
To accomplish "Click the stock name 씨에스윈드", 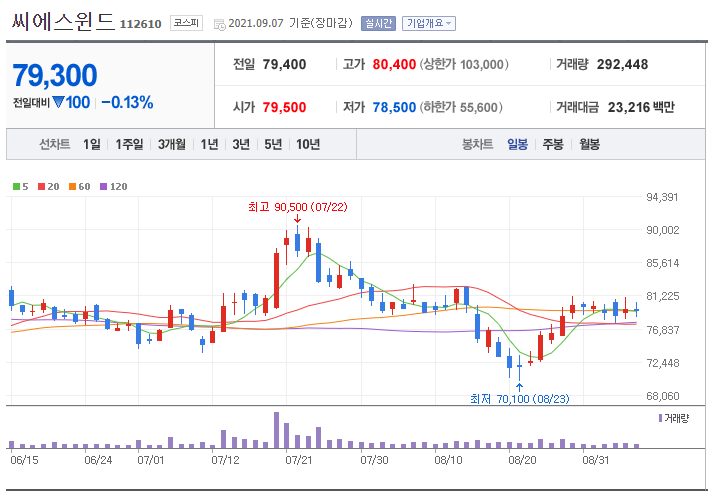I will click(x=63, y=22).
